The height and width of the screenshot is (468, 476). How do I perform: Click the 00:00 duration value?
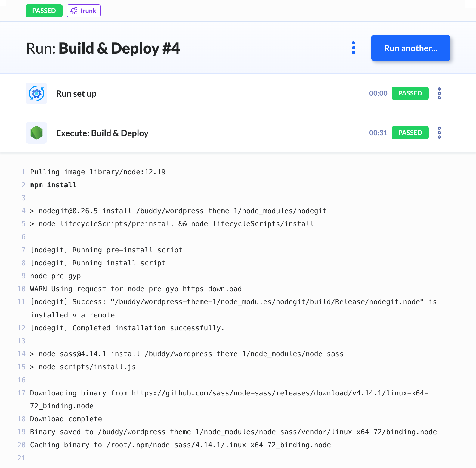378,93
